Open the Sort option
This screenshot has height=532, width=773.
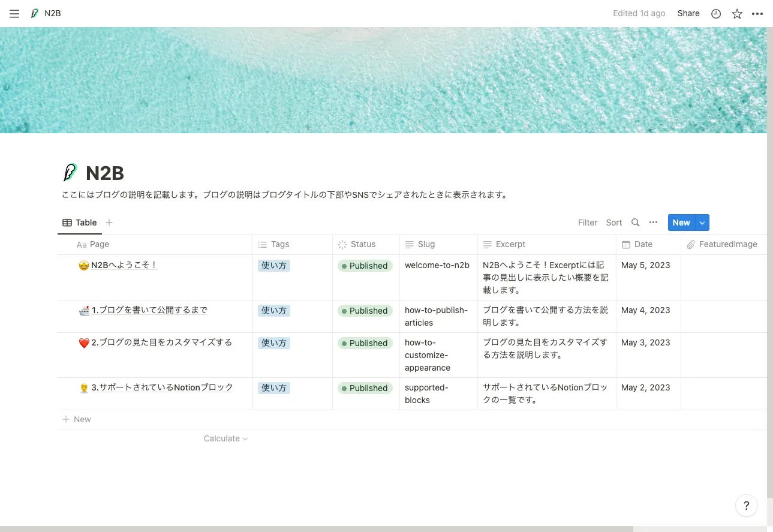pos(614,223)
